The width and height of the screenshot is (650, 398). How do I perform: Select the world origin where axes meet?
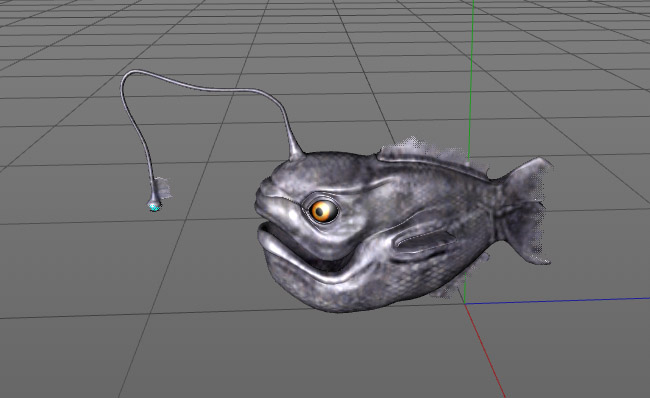(x=465, y=303)
